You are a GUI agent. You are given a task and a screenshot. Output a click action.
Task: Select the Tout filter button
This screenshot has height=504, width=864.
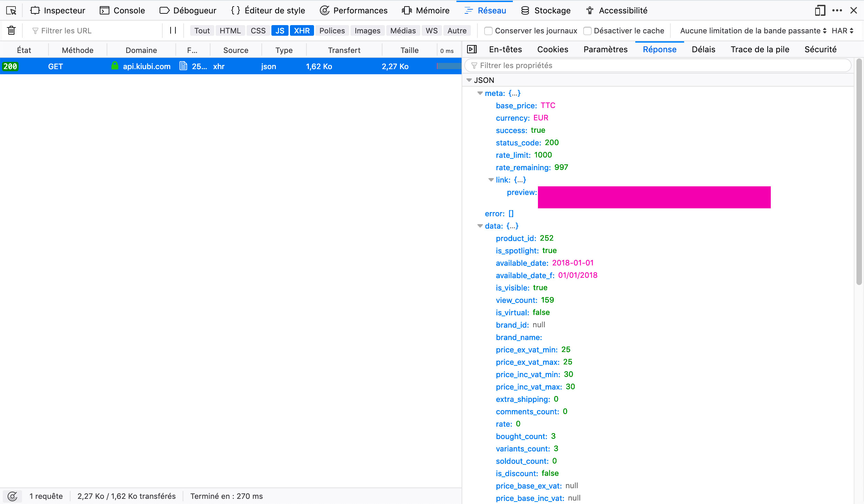(x=202, y=31)
